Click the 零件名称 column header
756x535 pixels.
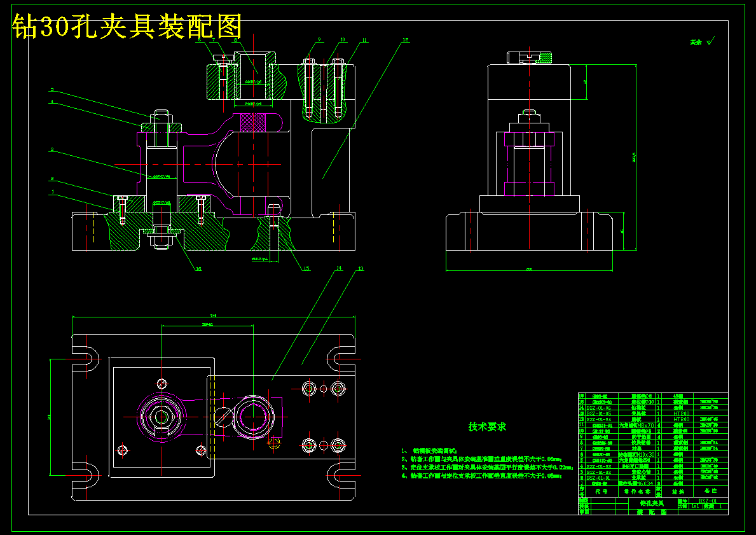click(x=637, y=492)
